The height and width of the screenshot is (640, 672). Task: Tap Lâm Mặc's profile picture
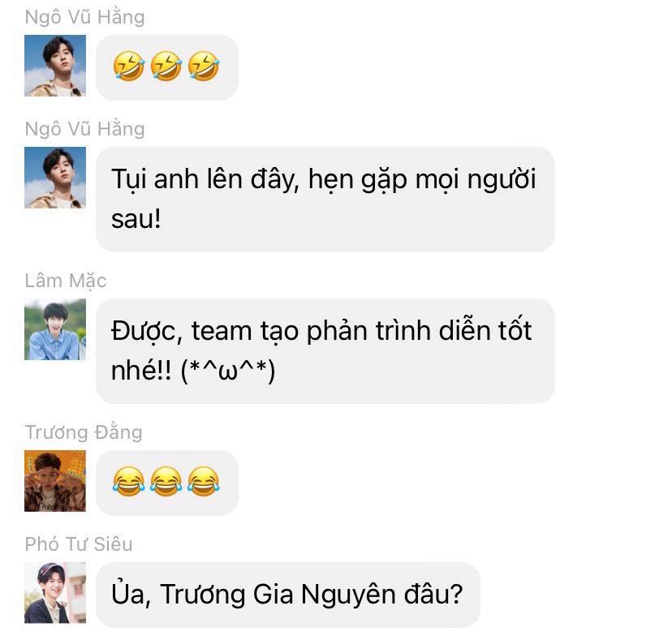(55, 329)
